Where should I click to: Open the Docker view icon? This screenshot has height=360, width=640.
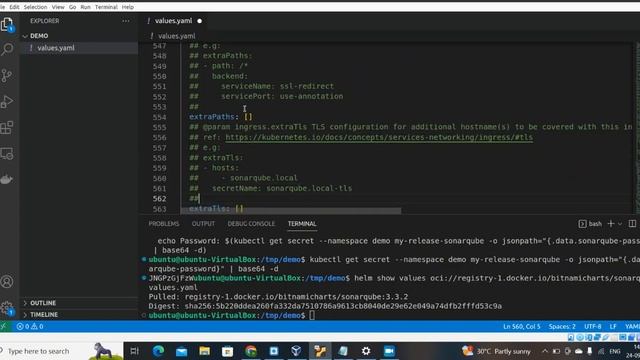tap(7, 179)
